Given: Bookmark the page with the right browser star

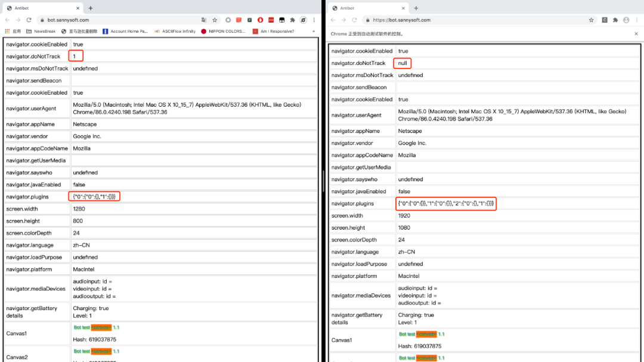Looking at the screenshot, I should [591, 20].
